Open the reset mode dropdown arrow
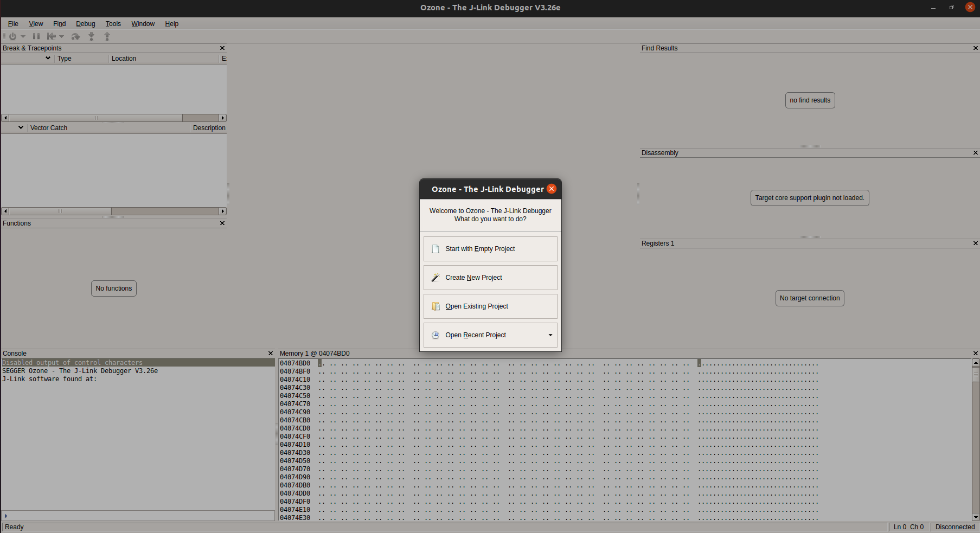Screen dimensions: 980x533 click(62, 36)
